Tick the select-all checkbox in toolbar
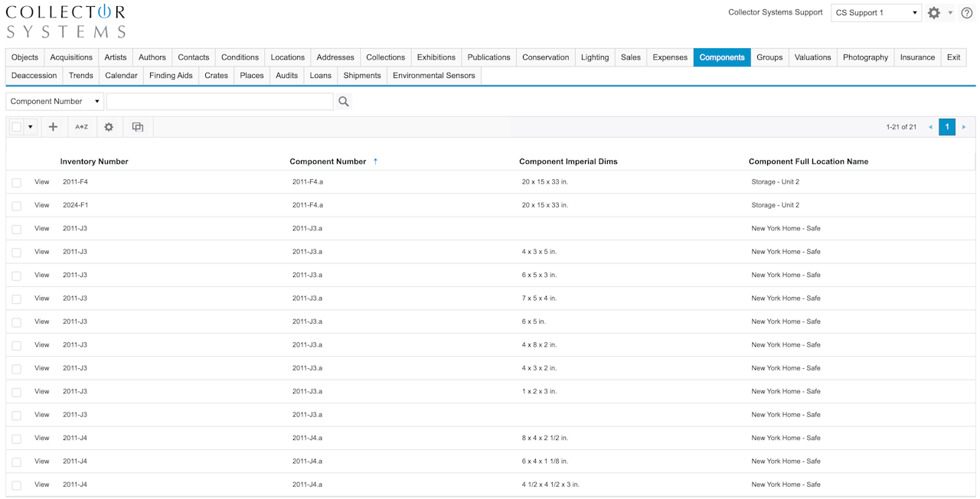Image resolution: width=980 pixels, height=499 pixels. tap(16, 127)
